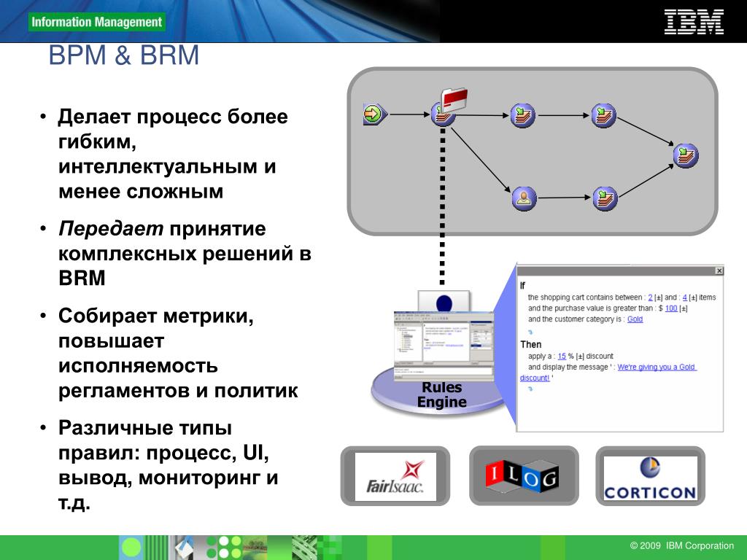Image resolution: width=747 pixels, height=560 pixels.
Task: Click the ILOG logo tile
Action: tap(524, 476)
